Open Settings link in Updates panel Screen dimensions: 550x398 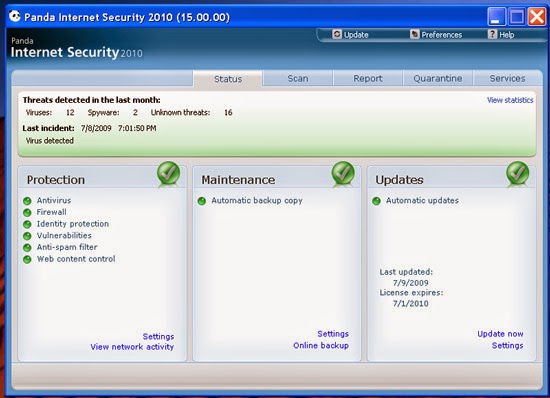[507, 345]
